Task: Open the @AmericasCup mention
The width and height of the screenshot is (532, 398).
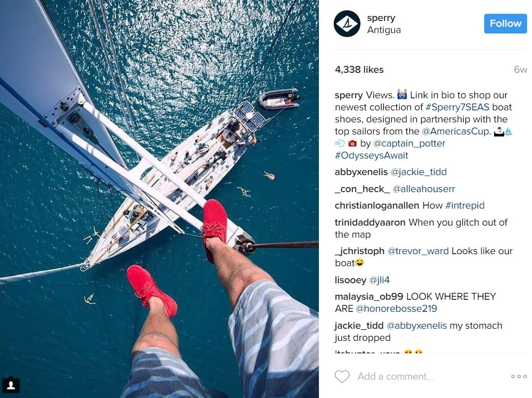Action: coord(457,131)
